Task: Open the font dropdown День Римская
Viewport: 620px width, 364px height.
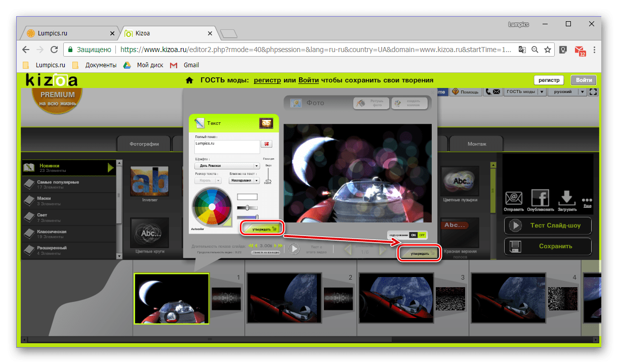Action: (227, 165)
